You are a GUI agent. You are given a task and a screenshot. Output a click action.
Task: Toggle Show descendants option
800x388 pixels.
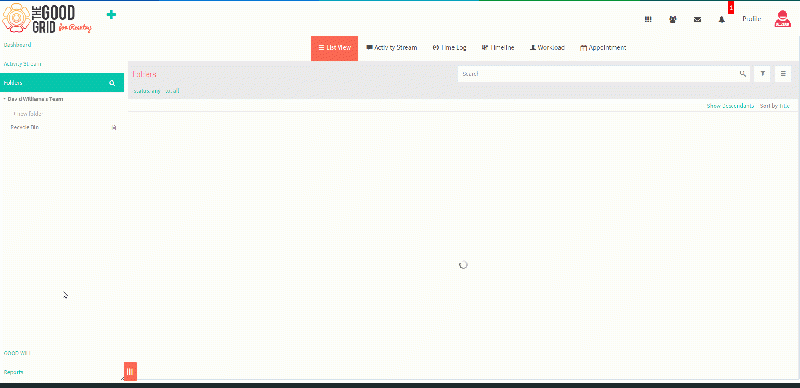coord(730,106)
